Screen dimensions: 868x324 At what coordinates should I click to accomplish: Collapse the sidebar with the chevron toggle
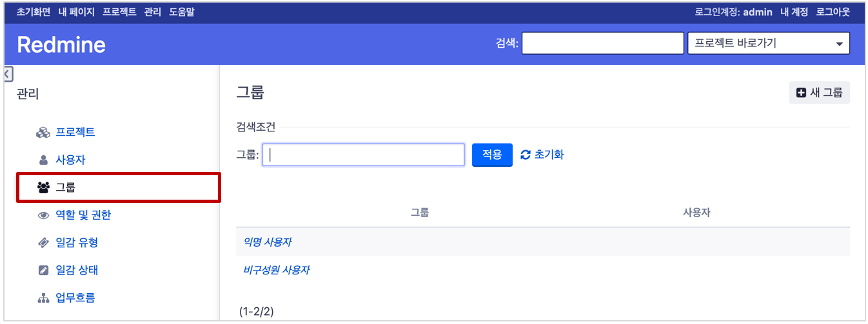tap(8, 74)
